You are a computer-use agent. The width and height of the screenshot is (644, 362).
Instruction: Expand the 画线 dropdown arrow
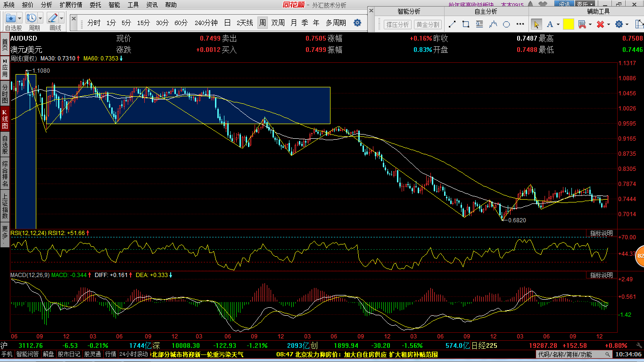coord(61,18)
